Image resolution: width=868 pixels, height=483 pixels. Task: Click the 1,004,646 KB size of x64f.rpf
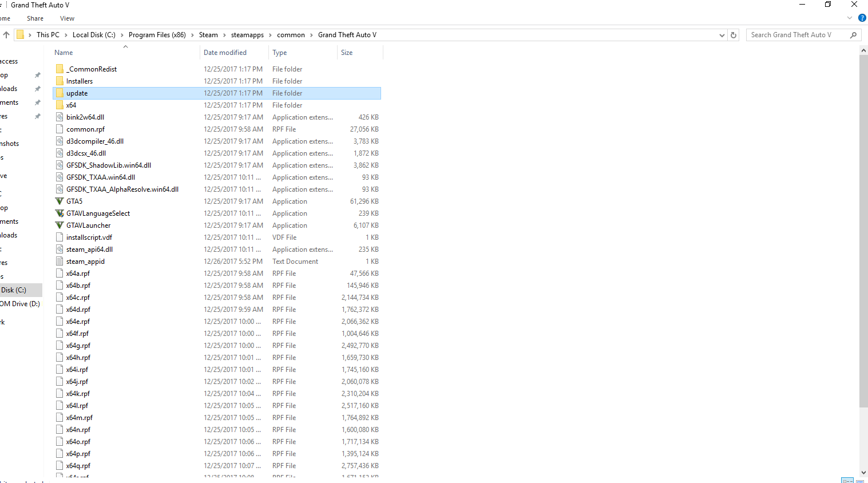pos(360,334)
